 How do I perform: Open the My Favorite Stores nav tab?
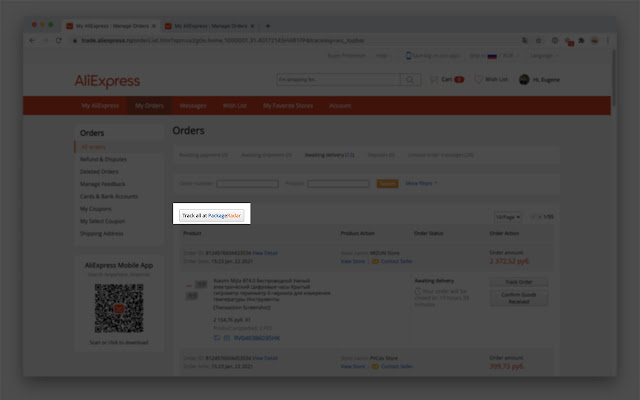point(288,106)
